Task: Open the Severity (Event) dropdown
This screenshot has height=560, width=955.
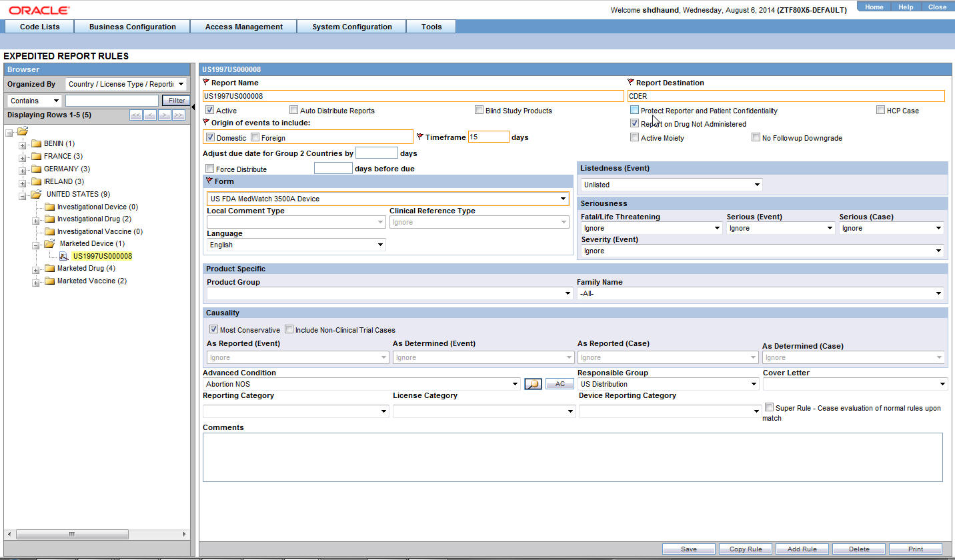Action: point(762,251)
